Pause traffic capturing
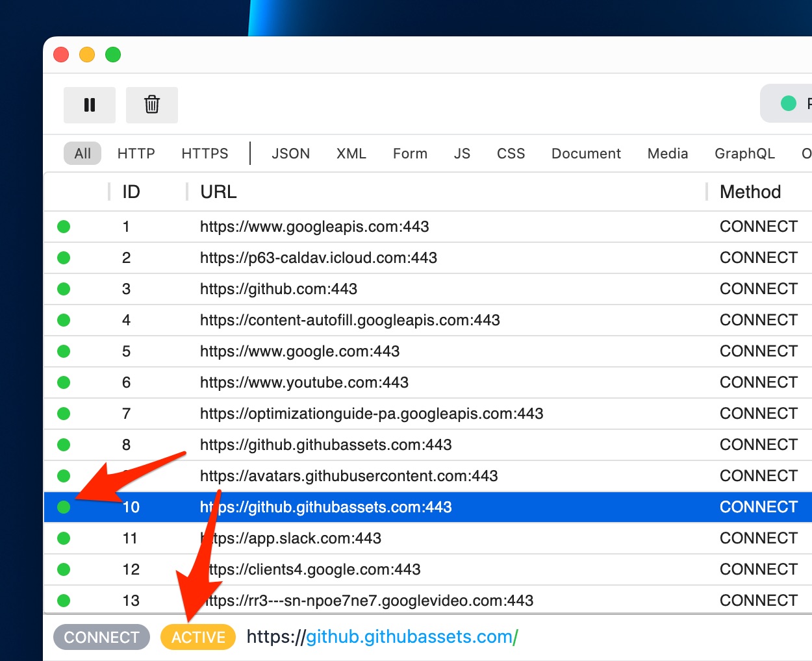The height and width of the screenshot is (661, 812). pos(89,105)
